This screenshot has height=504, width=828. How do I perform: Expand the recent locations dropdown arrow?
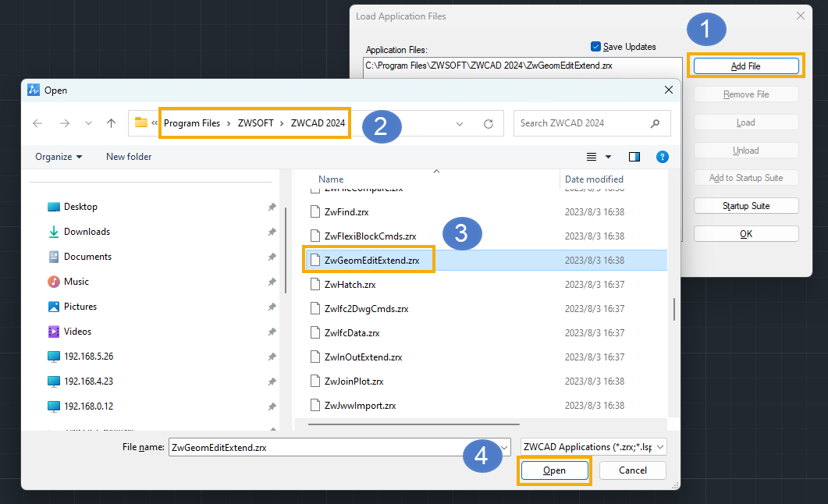(88, 123)
